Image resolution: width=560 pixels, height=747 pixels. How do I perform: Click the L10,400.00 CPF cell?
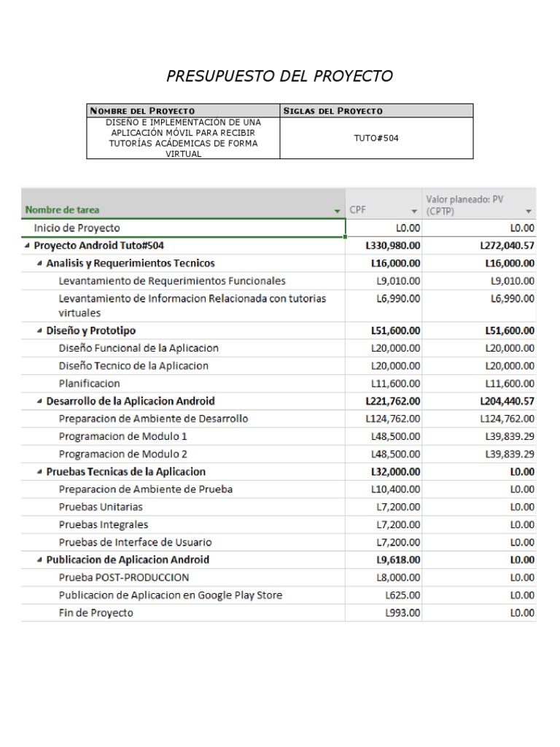point(384,489)
